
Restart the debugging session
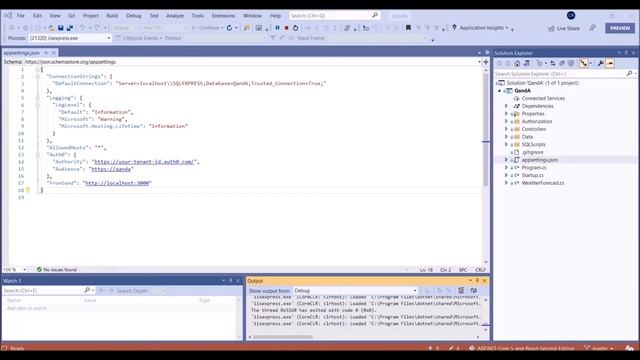[296, 28]
